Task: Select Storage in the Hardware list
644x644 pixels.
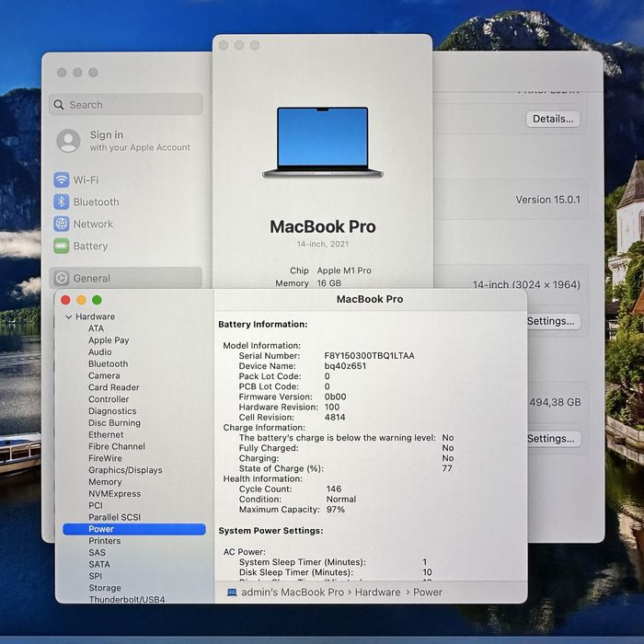Action: [x=105, y=588]
